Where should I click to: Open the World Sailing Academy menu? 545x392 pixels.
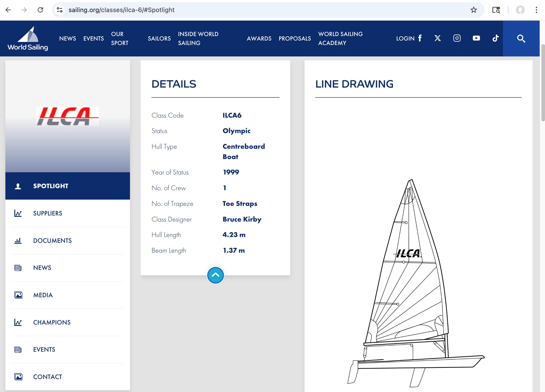point(340,39)
